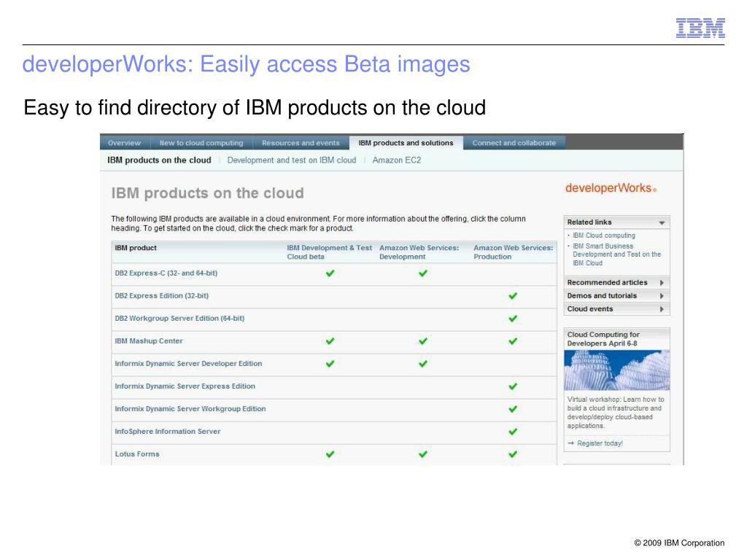Image resolution: width=747 pixels, height=560 pixels.
Task: Click DB2 Express-C AWS Development check mark
Action: pyautogui.click(x=422, y=273)
